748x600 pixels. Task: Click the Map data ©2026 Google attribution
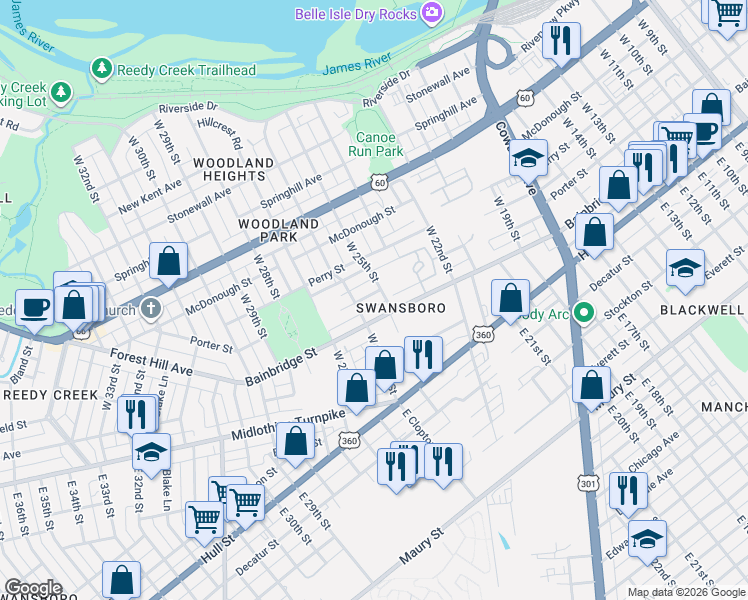686,593
